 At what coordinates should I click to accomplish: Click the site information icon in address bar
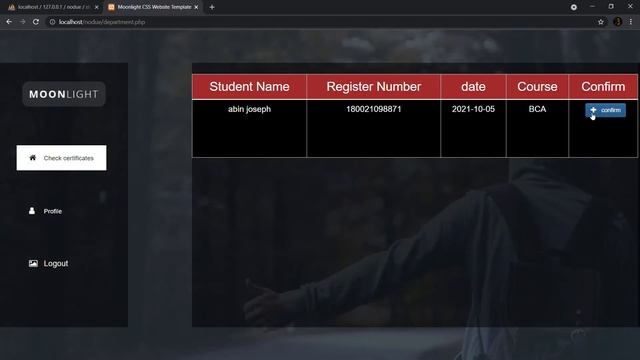[52, 22]
